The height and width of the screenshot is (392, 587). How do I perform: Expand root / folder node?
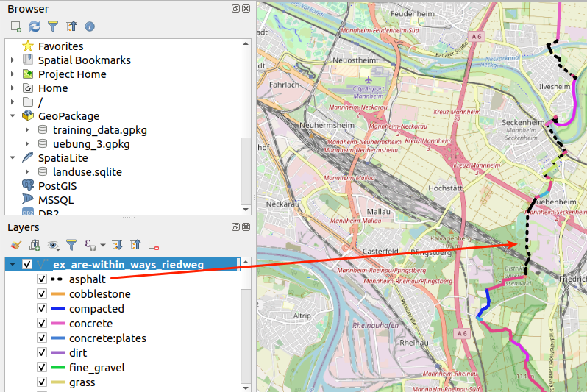click(x=13, y=101)
